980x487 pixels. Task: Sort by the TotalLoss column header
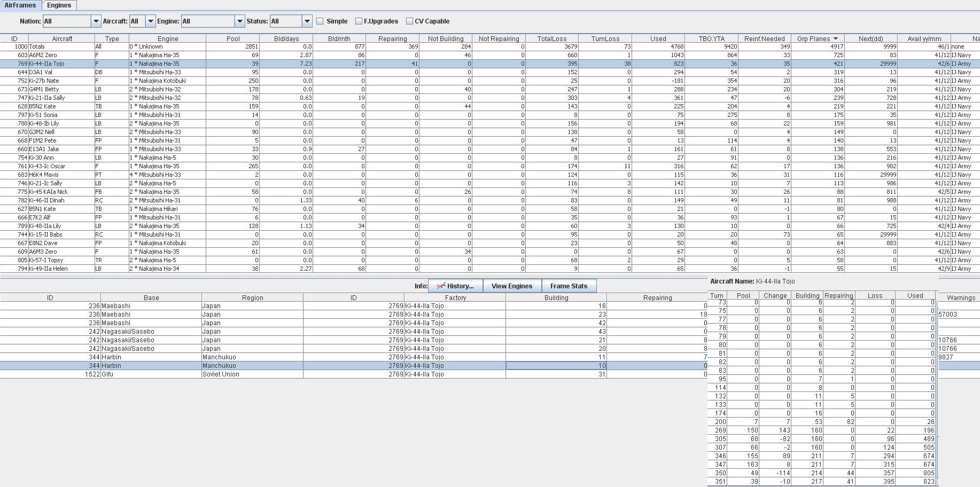[x=552, y=38]
